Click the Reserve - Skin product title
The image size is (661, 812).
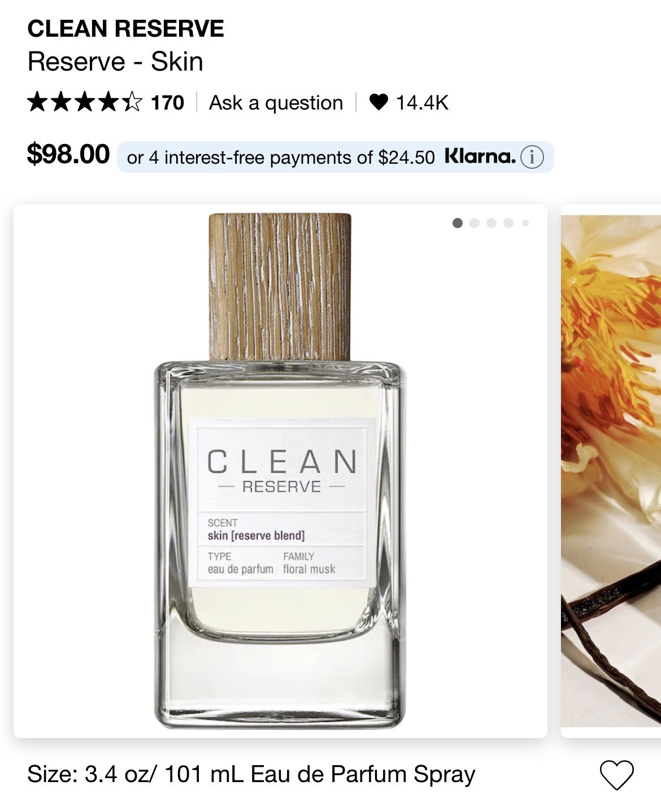pyautogui.click(x=115, y=62)
